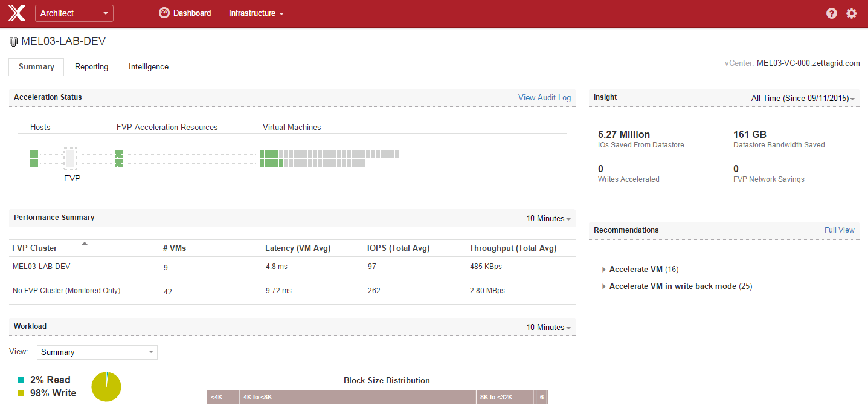The height and width of the screenshot is (417, 868).
Task: Click the read/write workload pie chart
Action: (106, 387)
